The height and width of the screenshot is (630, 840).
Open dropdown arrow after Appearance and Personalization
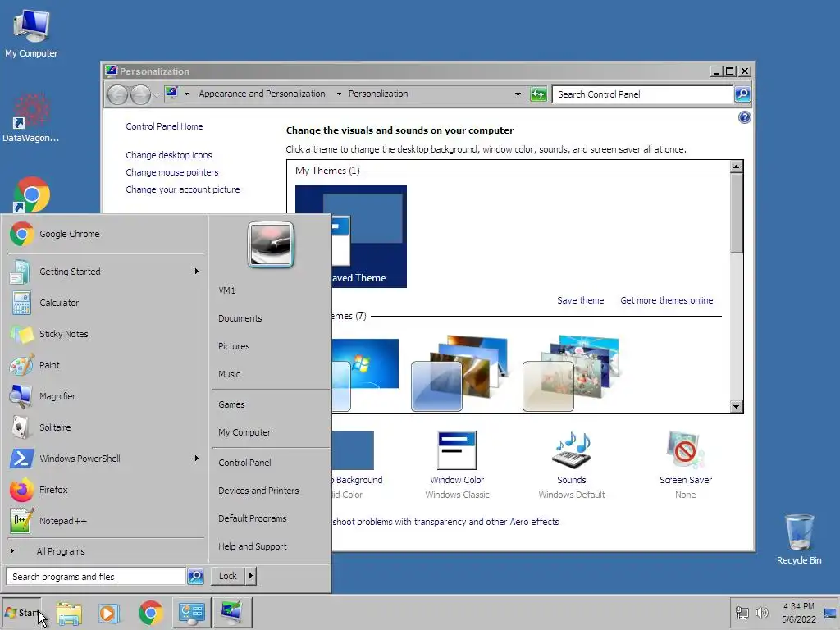[x=339, y=94]
